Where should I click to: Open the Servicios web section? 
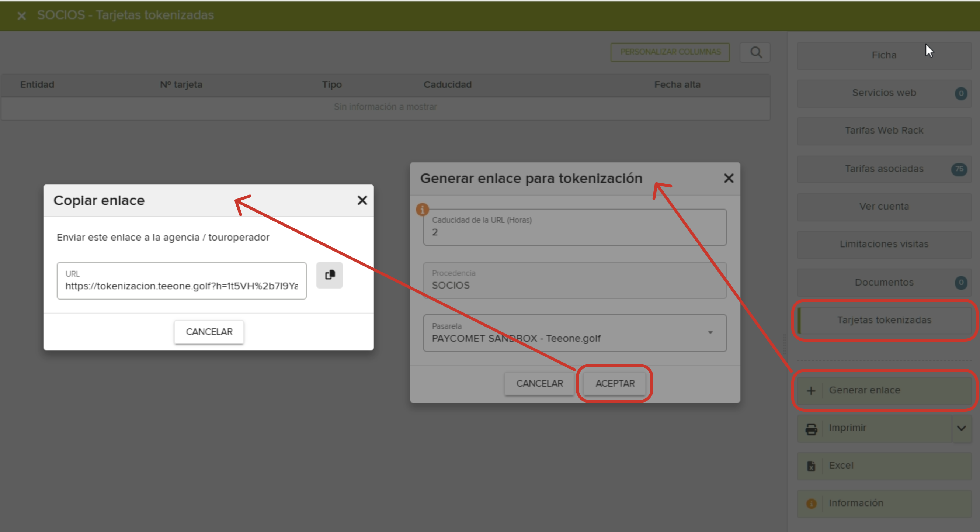click(884, 93)
